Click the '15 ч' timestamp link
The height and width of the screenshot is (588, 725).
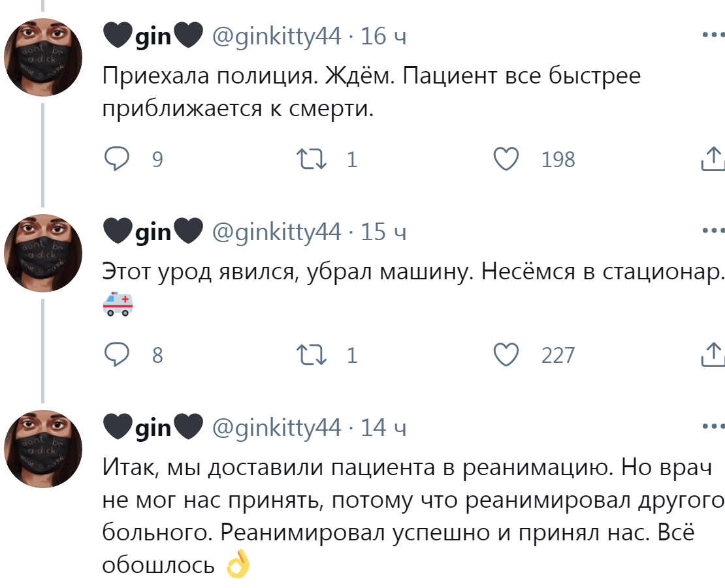point(384,232)
